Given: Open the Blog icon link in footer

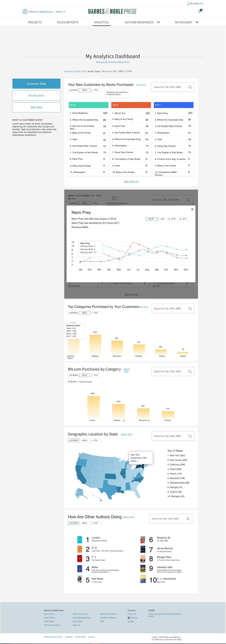Looking at the screenshot, I should 129,622.
